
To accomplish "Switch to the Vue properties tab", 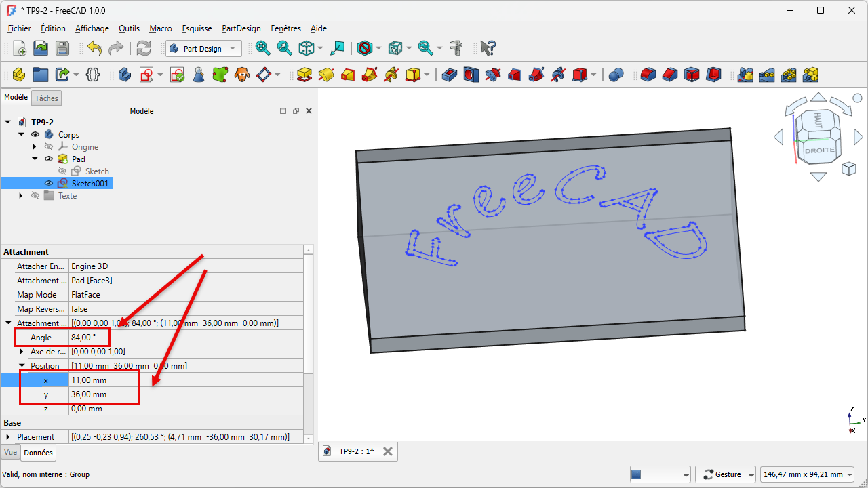I will coord(11,452).
